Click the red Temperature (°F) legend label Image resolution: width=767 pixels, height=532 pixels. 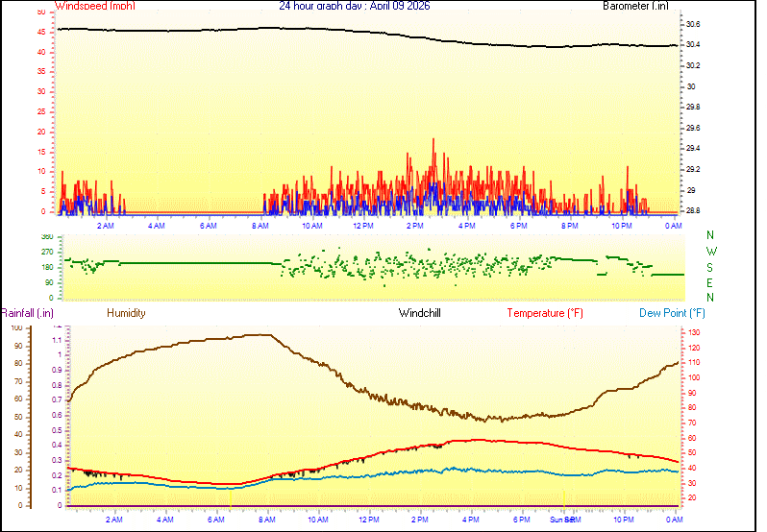[x=545, y=313]
